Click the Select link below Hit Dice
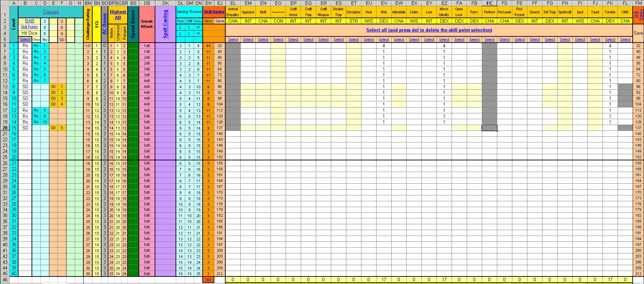 25,40
